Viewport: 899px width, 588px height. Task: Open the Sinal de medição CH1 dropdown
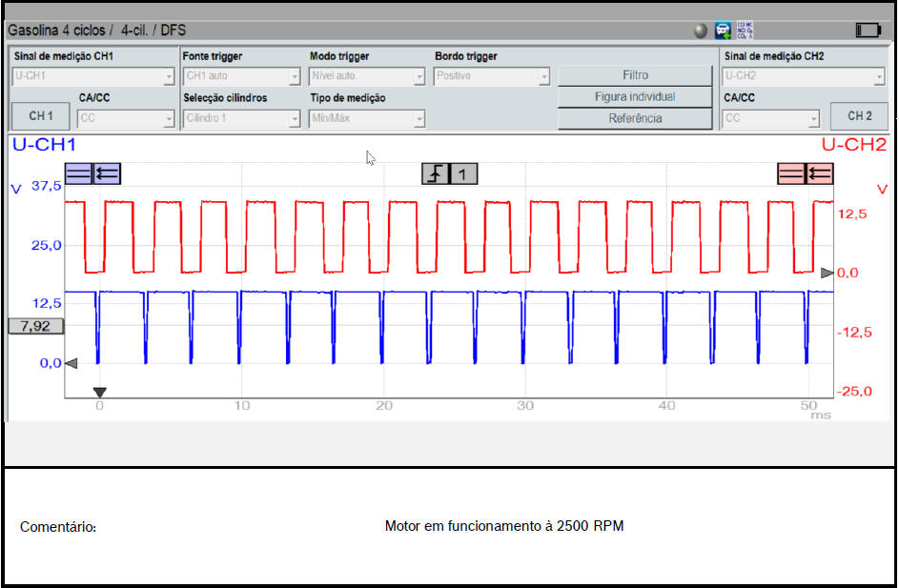tap(92, 76)
